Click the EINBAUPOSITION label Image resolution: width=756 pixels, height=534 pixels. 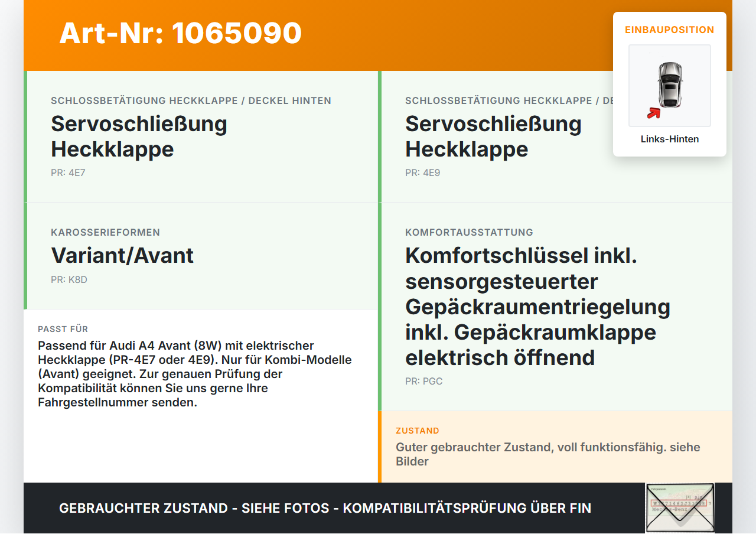670,30
